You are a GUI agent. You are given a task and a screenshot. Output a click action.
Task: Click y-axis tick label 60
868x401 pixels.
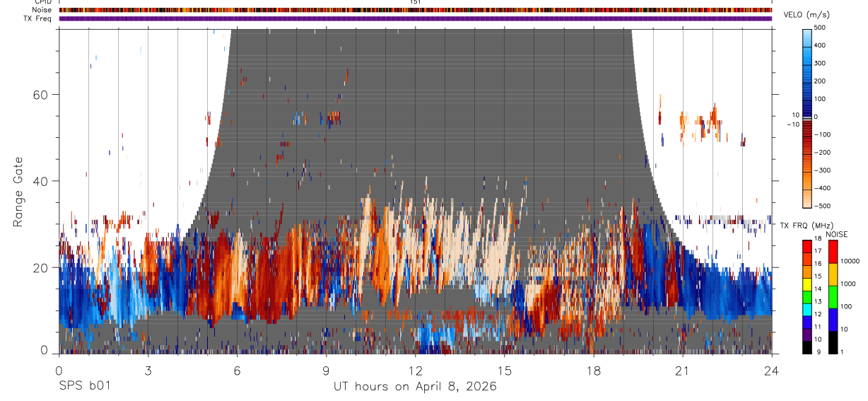[x=41, y=95]
